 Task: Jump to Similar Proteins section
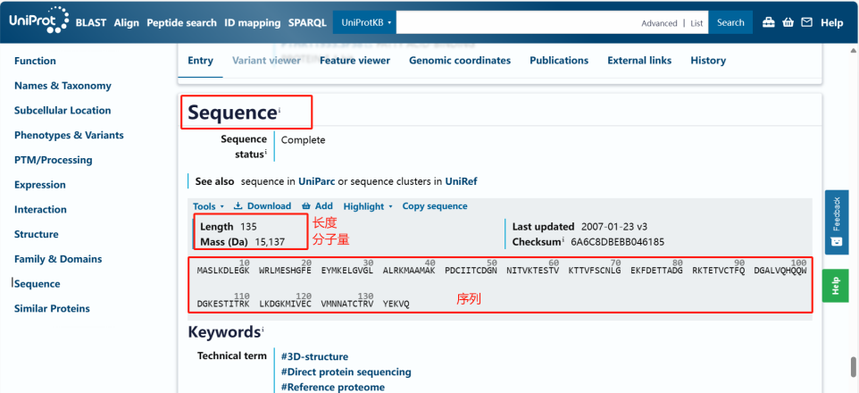point(52,309)
